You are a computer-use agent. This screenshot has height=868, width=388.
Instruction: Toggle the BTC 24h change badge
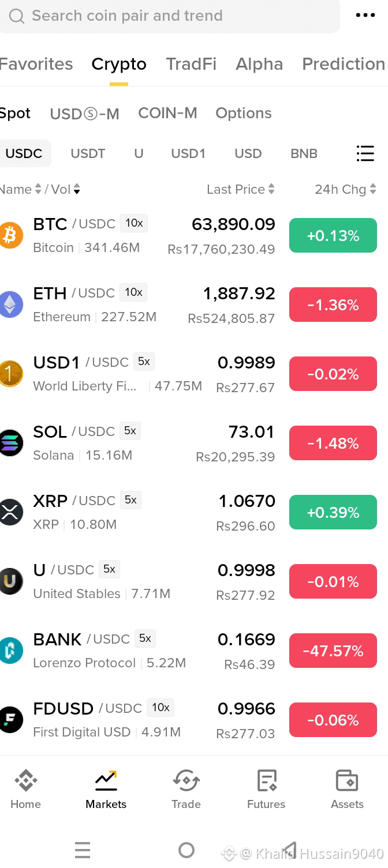[333, 235]
